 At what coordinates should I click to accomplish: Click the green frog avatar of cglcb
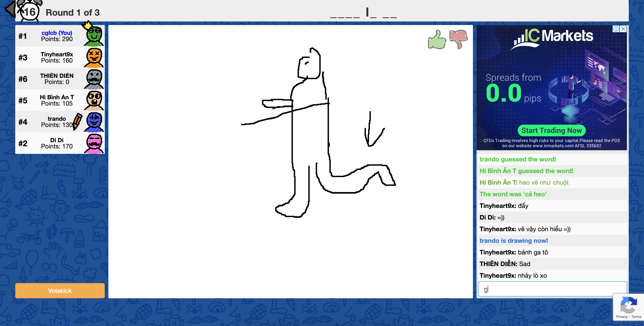tap(94, 36)
